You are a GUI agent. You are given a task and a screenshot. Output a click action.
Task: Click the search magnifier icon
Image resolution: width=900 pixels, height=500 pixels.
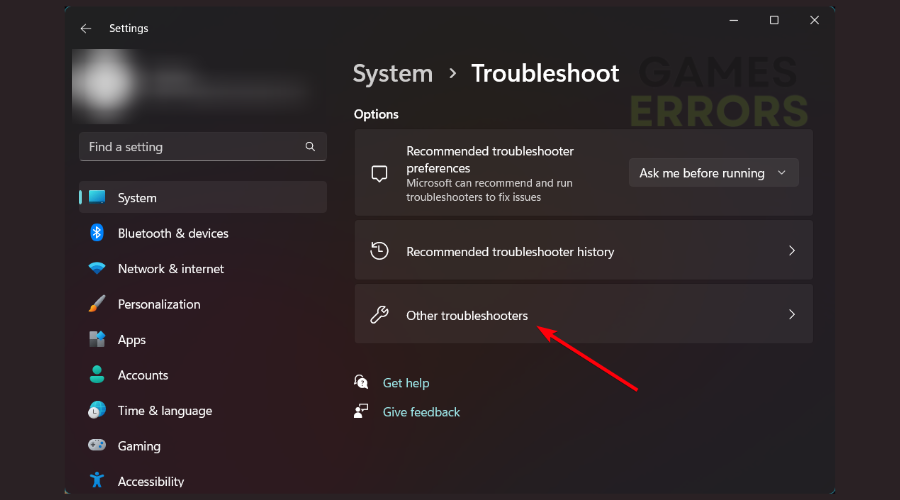(x=310, y=147)
